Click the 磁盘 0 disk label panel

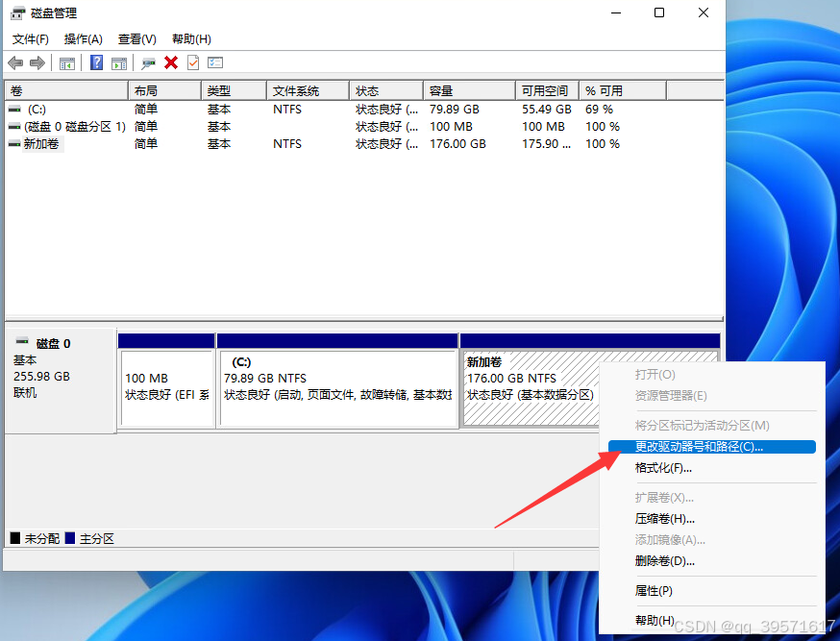point(61,381)
